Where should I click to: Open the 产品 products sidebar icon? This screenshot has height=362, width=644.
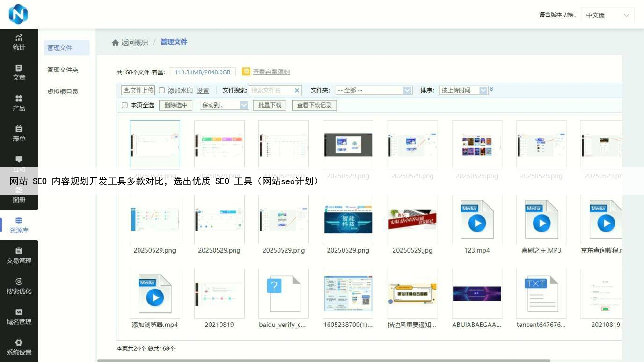click(x=19, y=103)
